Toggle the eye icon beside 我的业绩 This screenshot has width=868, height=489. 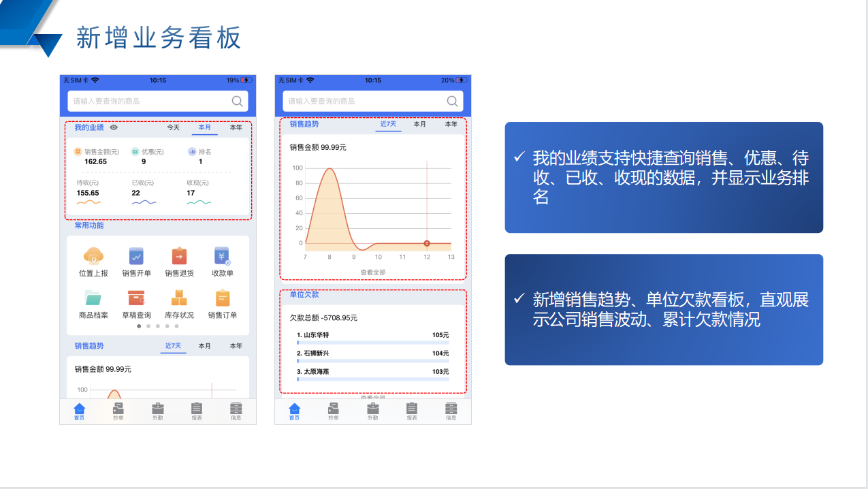(114, 127)
